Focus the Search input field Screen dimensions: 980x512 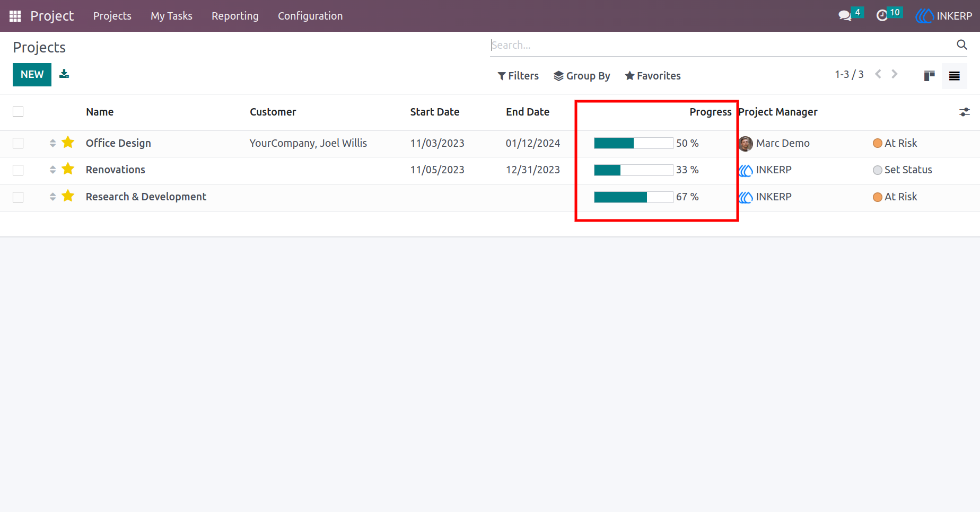tap(721, 45)
